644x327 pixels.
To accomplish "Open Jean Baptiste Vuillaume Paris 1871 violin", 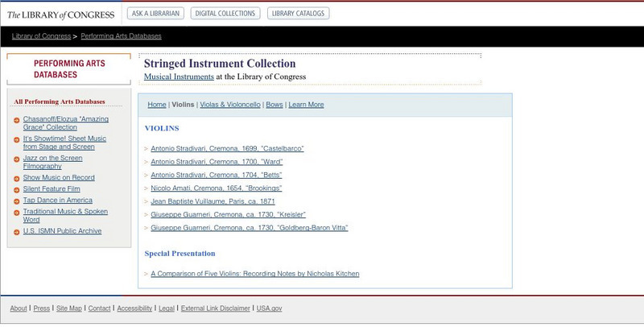I will coord(213,201).
